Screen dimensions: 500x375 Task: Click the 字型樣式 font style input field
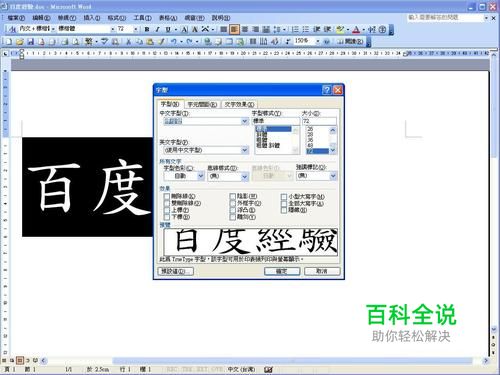(276, 121)
